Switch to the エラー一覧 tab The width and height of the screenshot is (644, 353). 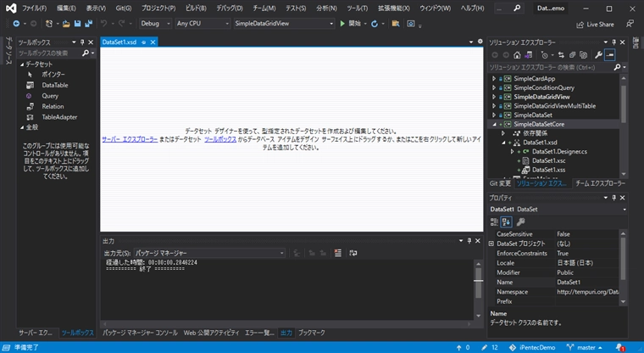(x=259, y=333)
